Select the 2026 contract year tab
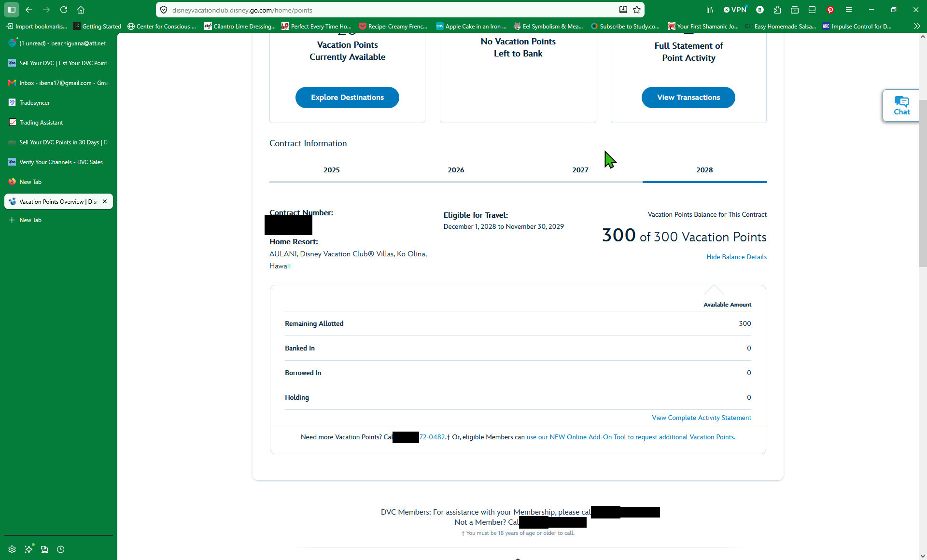This screenshot has height=560, width=927. coord(456,170)
